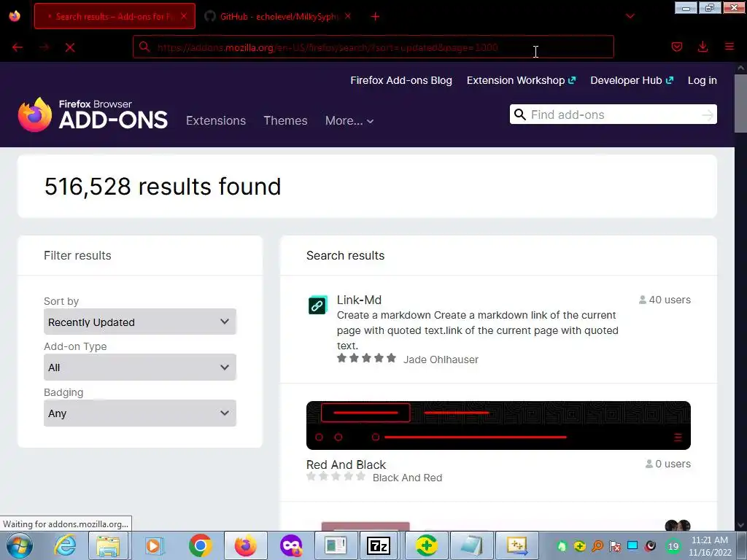Click the scrollbar down arrow
The width and height of the screenshot is (747, 560).
coord(740,525)
